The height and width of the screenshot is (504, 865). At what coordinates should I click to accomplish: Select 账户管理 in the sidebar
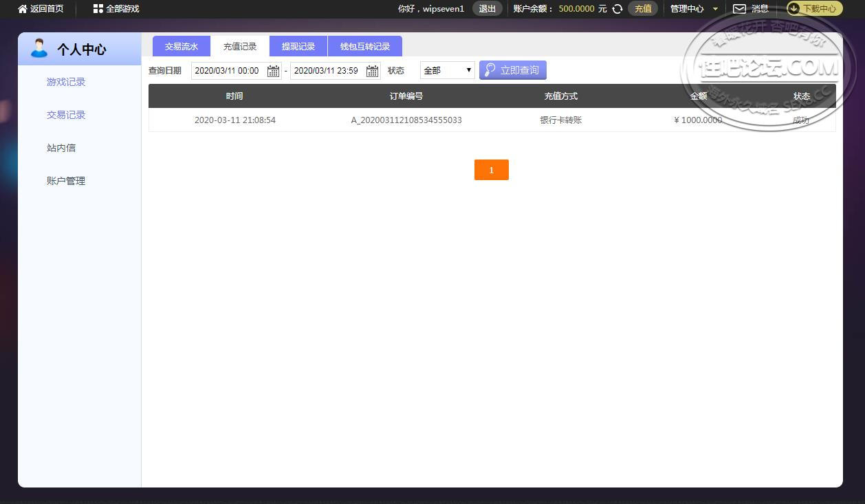click(66, 181)
